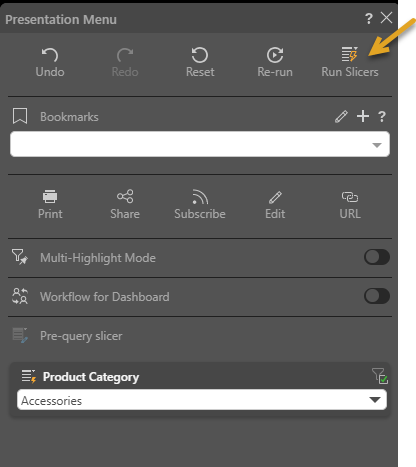Enable Multi-Highlight Mode toggle
416x467 pixels.
coord(377,257)
